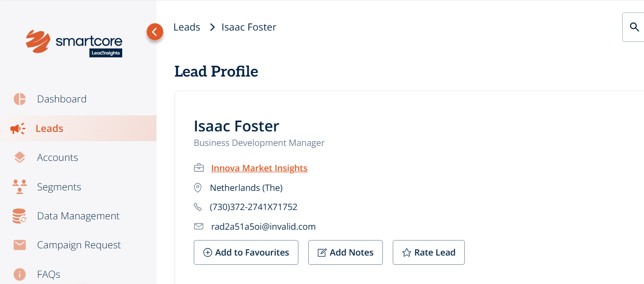The image size is (644, 284).
Task: Click the Dashboard pie chart icon
Action: click(20, 99)
